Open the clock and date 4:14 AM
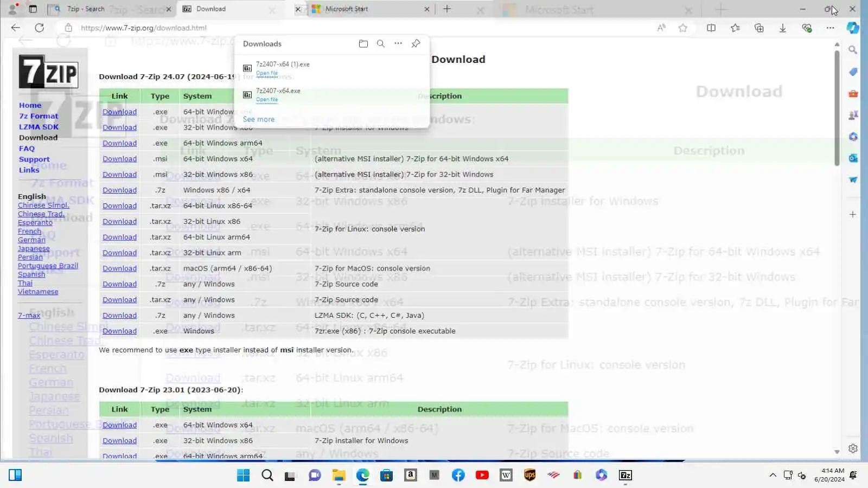The image size is (868, 488). 829,475
